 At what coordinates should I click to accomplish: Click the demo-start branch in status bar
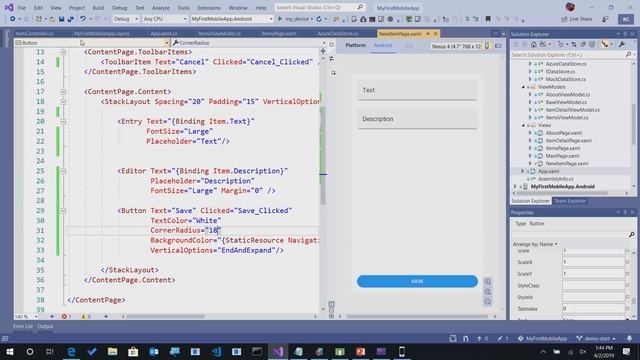click(x=596, y=338)
